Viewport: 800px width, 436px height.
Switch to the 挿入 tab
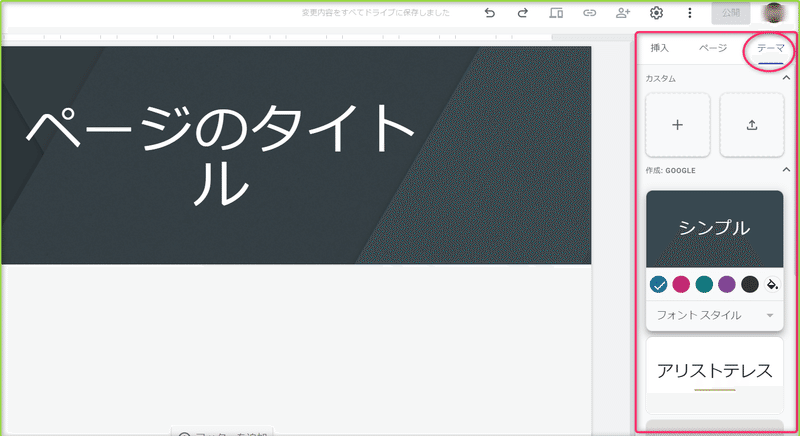(659, 48)
